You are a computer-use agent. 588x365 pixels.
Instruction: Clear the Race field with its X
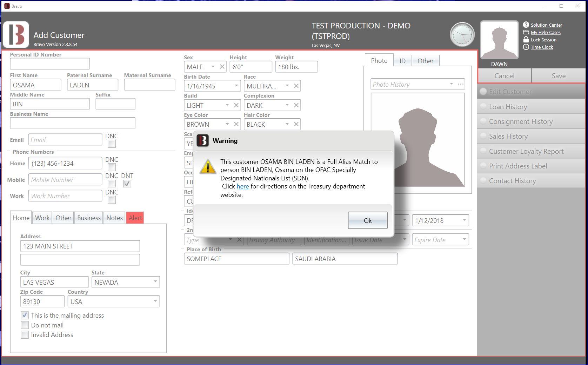(296, 86)
